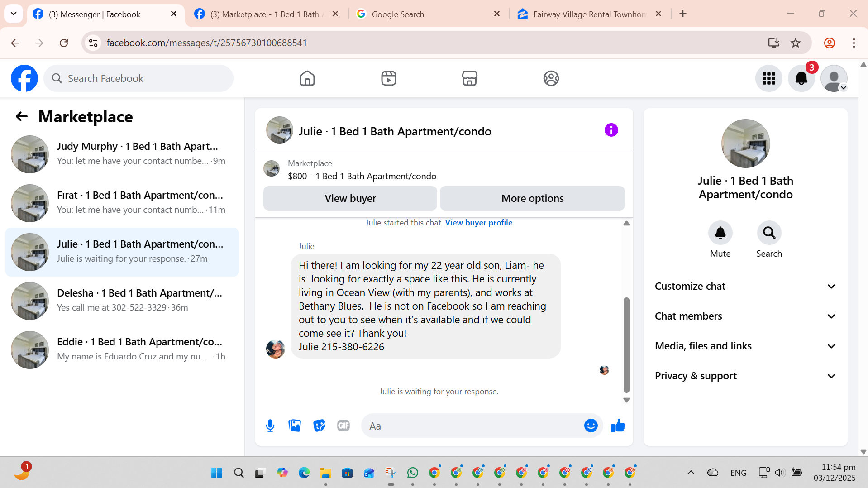Bookmark this page with the star icon
Screen dimensions: 868x488
[x=796, y=43]
